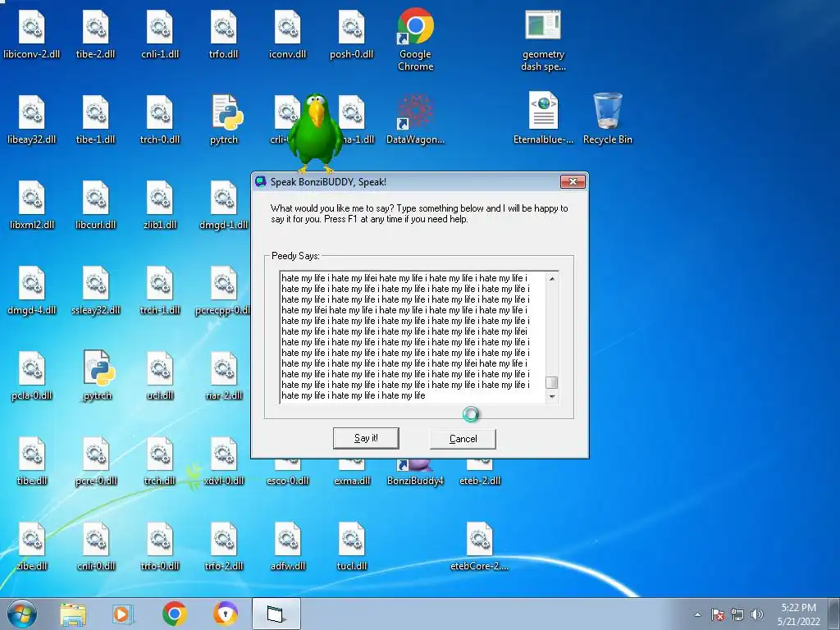Select the trfo-0.dll file icon

point(160,546)
